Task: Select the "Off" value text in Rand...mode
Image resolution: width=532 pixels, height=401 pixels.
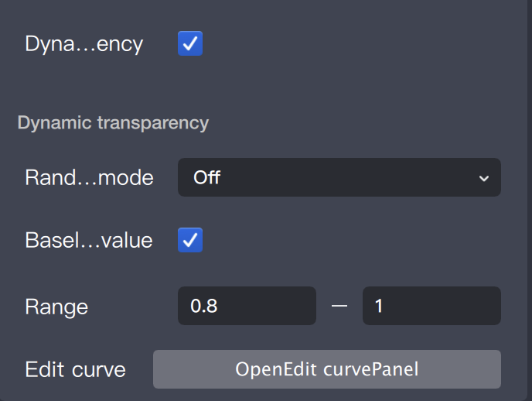Action: (x=207, y=177)
